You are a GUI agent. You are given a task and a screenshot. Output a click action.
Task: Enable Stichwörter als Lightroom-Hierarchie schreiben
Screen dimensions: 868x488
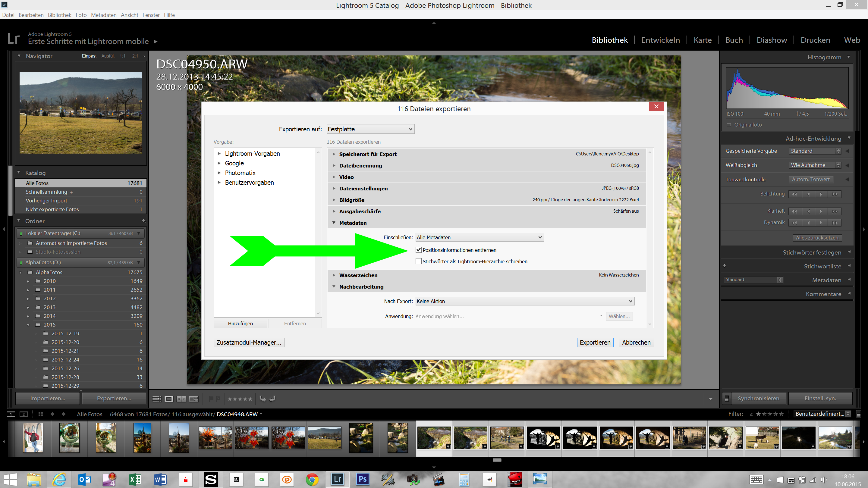coord(419,261)
